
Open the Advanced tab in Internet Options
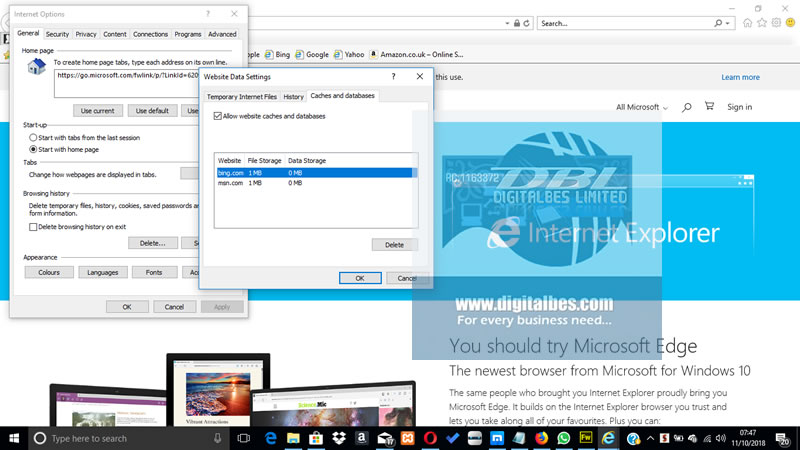(222, 34)
